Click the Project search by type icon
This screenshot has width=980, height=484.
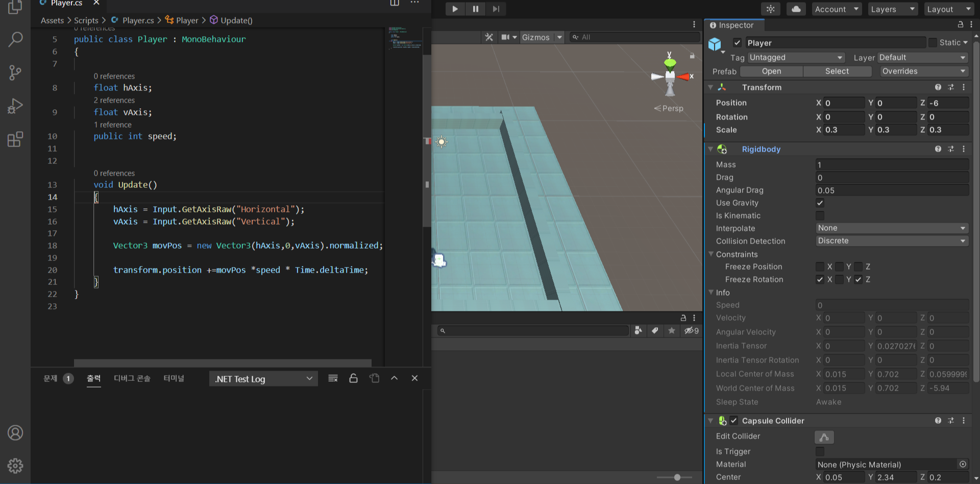[638, 331]
